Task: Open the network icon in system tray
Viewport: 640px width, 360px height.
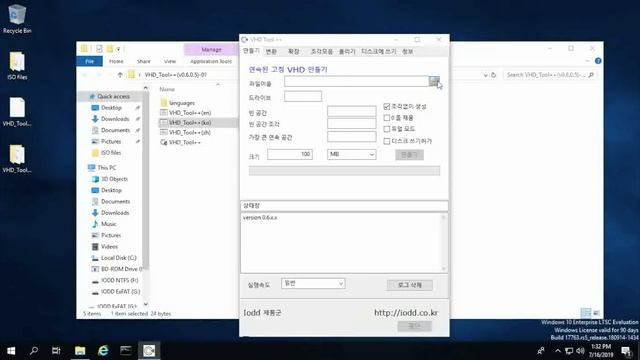Action: tap(569, 351)
